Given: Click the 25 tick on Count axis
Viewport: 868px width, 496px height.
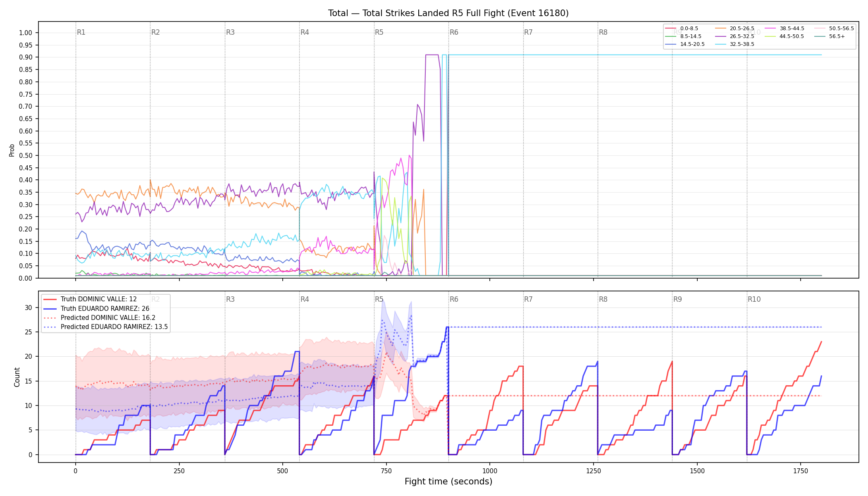Looking at the screenshot, I should (28, 332).
